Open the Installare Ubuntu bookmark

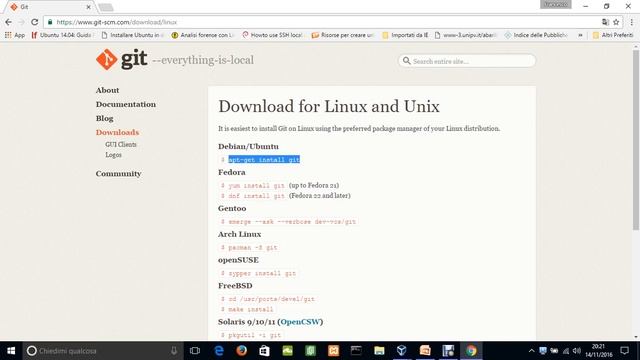click(132, 35)
